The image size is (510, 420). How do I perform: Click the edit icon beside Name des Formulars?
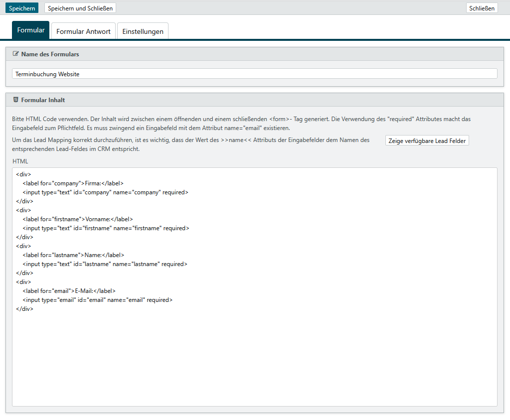[15, 54]
